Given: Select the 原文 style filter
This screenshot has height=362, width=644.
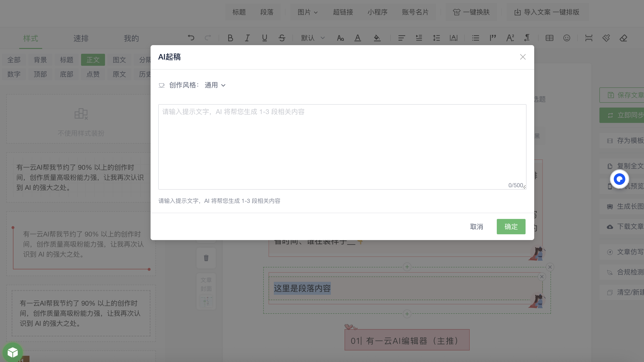Looking at the screenshot, I should click(x=119, y=74).
